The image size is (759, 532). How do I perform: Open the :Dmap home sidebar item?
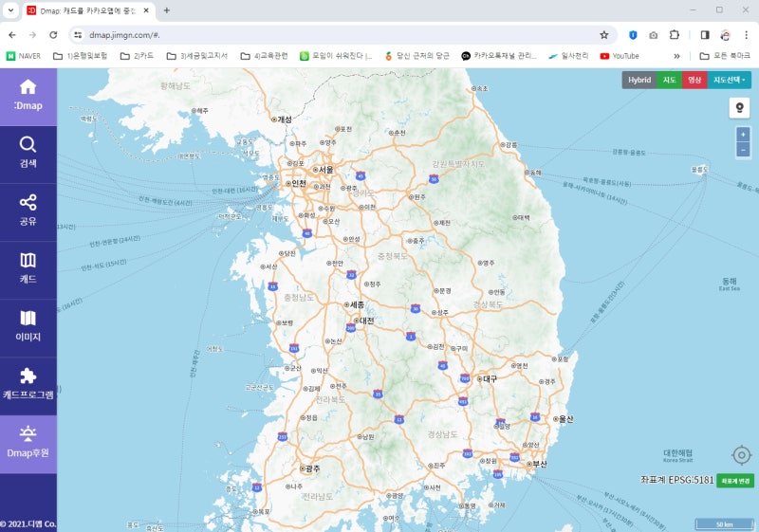[x=28, y=97]
